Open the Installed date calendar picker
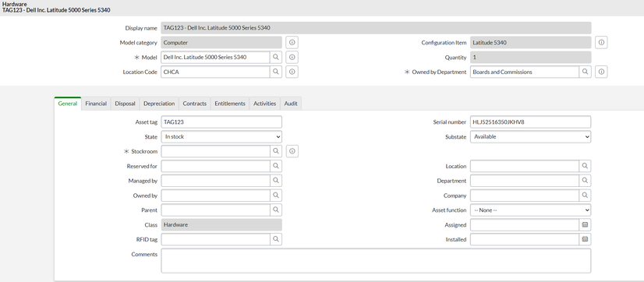The width and height of the screenshot is (644, 282). tap(586, 239)
